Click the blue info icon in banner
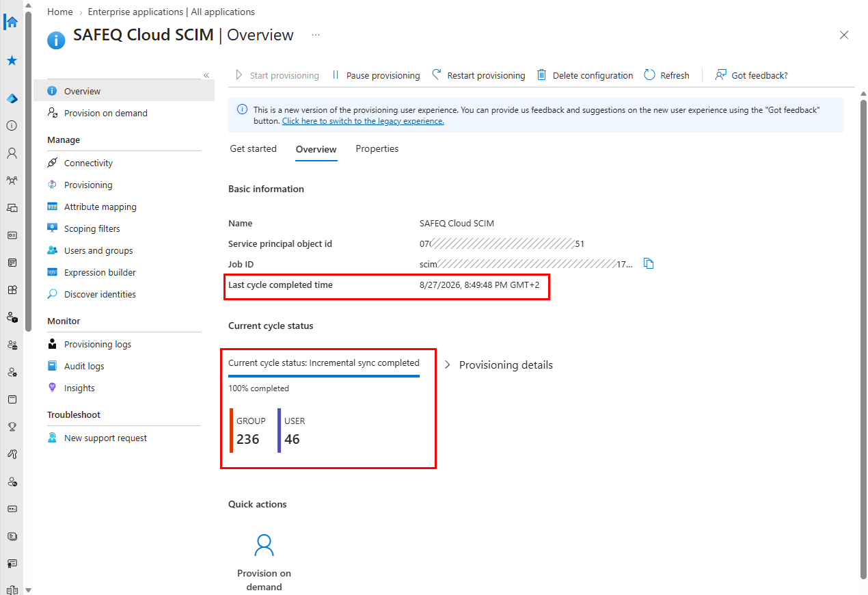Screen dimensions: 868x595 pyautogui.click(x=242, y=109)
